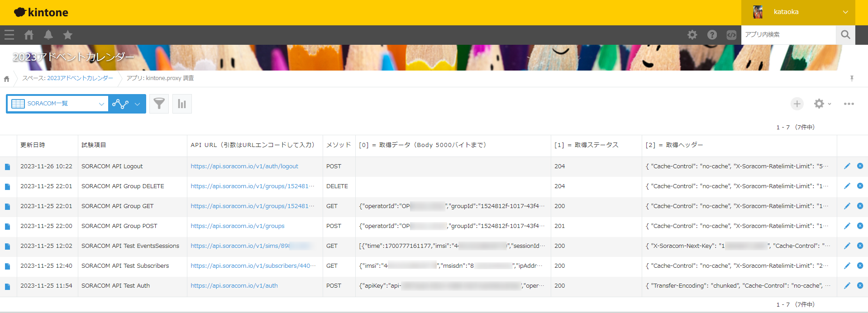Open bookmarks star icon
The image size is (868, 313).
[x=68, y=35]
